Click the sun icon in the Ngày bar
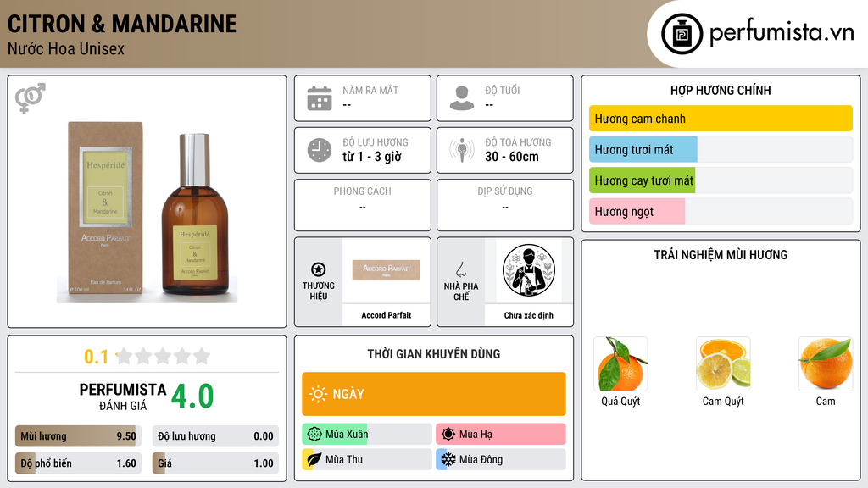Screen dimensions: 868x488 pyautogui.click(x=319, y=394)
